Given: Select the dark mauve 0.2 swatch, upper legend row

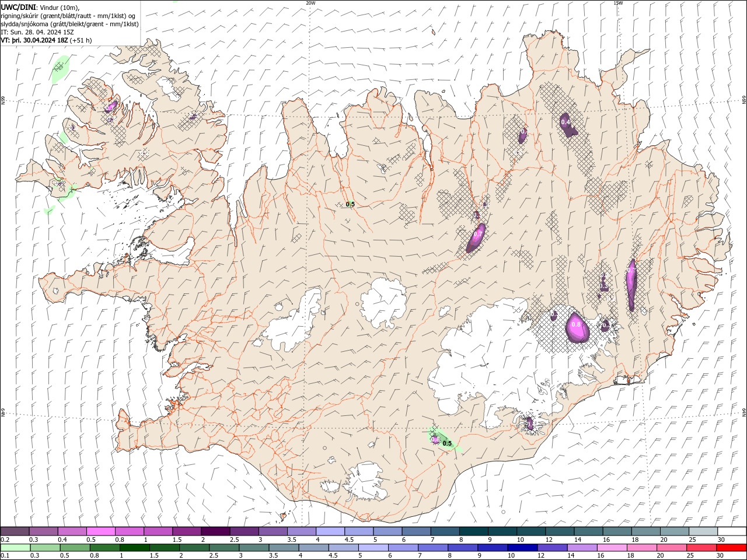Looking at the screenshot, I should click(x=15, y=531).
